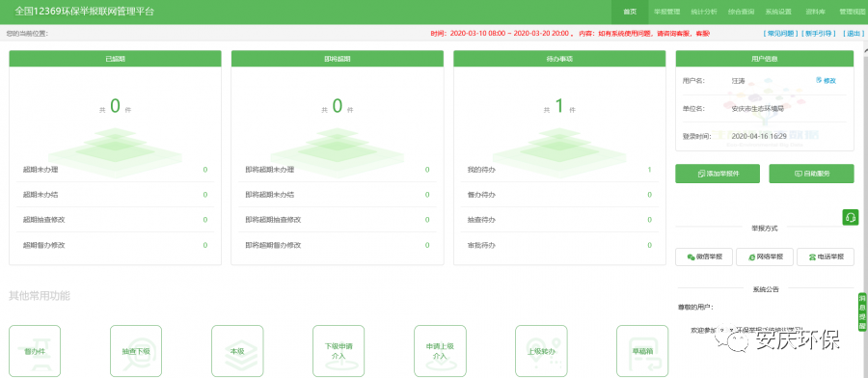Select the 微信举报 report method
Screen dimensions: 868x378
[704, 256]
